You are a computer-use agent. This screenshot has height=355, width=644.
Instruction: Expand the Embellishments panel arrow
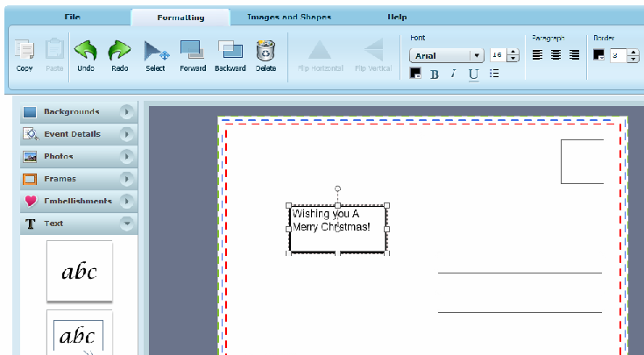click(x=126, y=202)
